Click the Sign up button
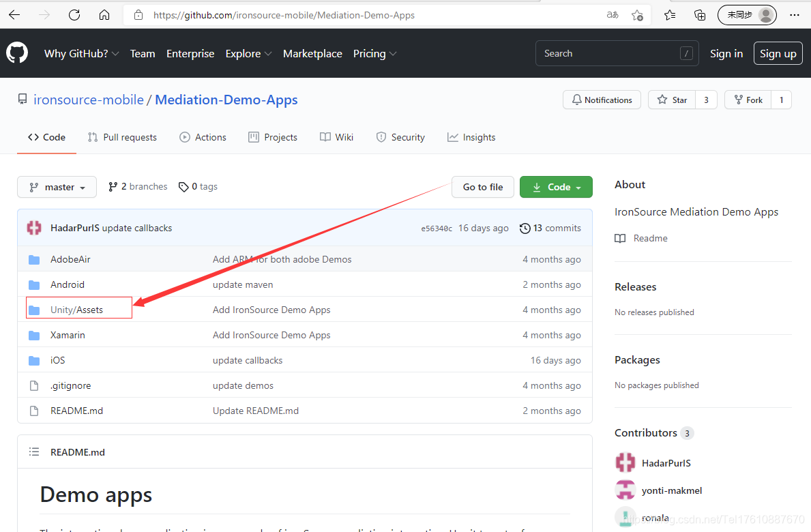Viewport: 811px width, 532px height. pyautogui.click(x=778, y=54)
